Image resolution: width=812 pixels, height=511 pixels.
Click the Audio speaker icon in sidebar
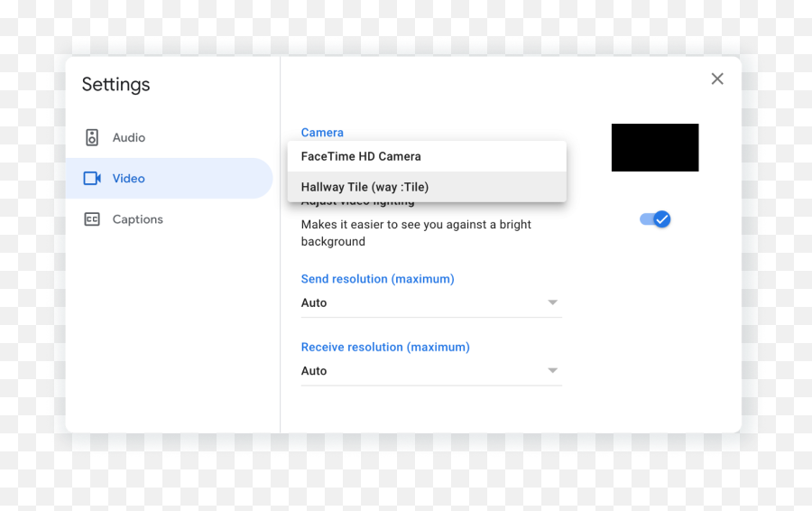click(92, 137)
